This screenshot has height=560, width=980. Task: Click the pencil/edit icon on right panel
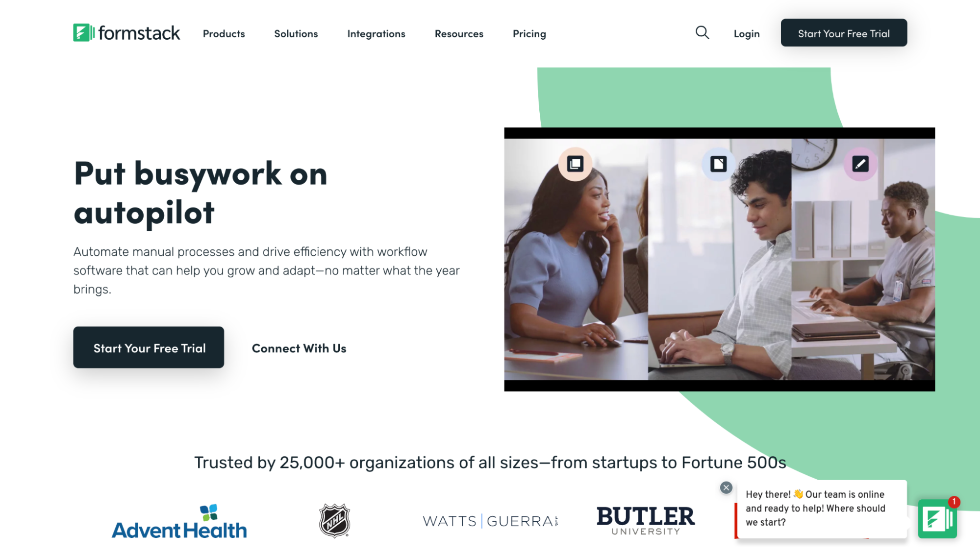pos(860,164)
